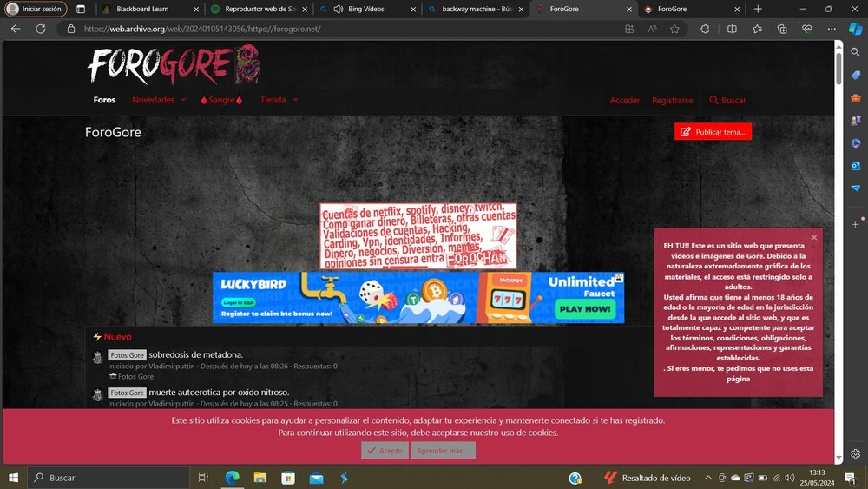Open the sidebar shopping tag icon
Viewport: 868px width, 489px height.
855,75
